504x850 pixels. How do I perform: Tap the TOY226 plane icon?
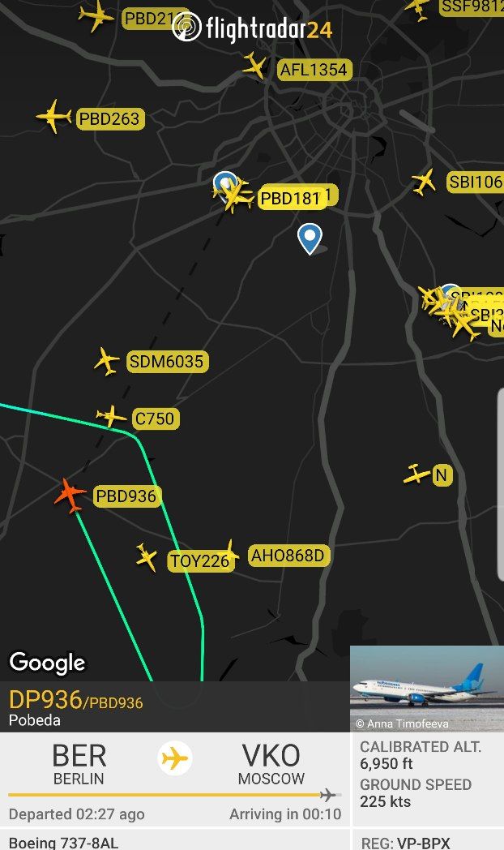click(x=146, y=556)
